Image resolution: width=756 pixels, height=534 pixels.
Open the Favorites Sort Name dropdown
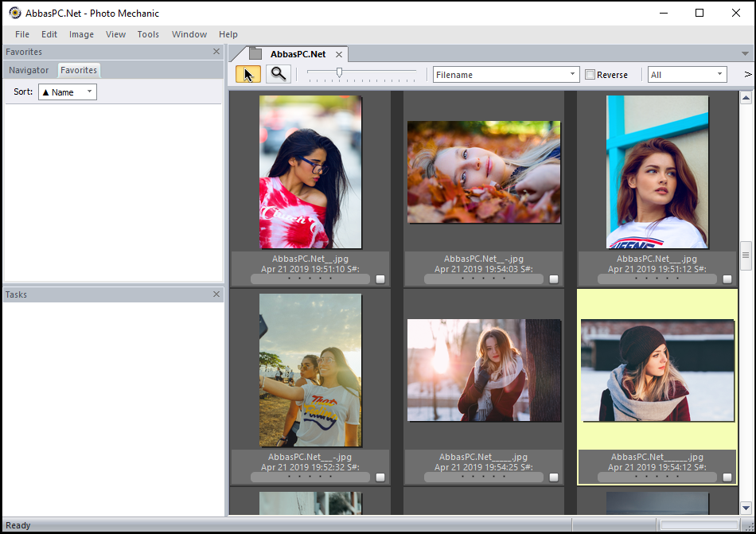(68, 92)
